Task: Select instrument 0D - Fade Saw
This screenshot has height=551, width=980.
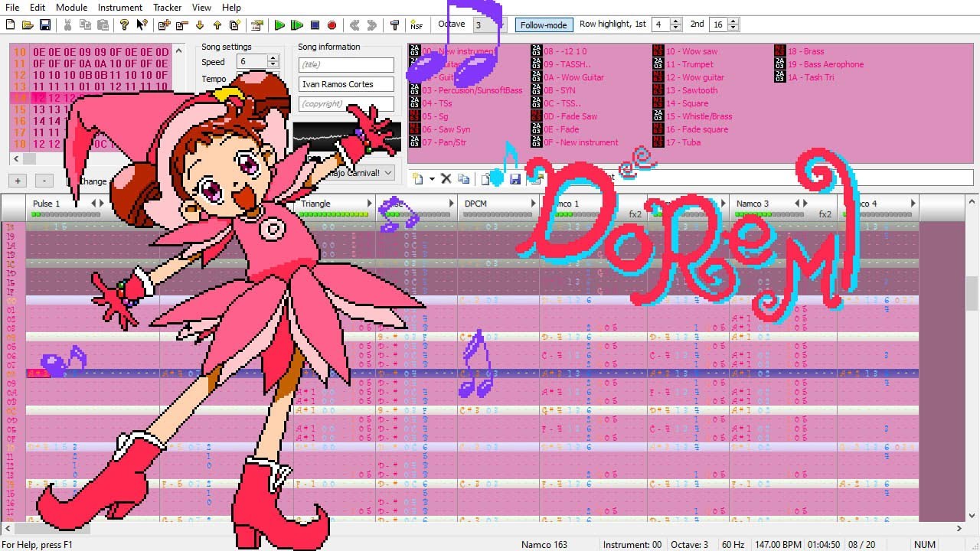Action: tap(570, 116)
